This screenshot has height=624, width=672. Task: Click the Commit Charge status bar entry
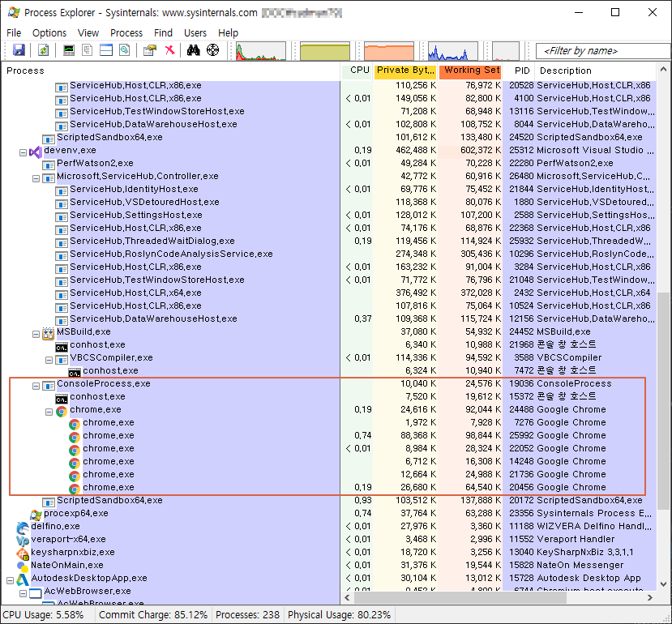click(x=153, y=614)
